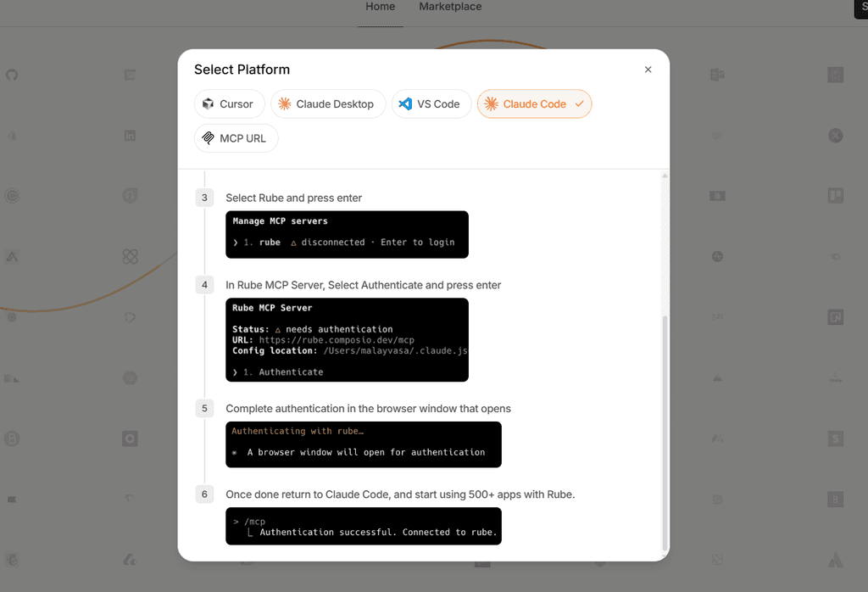
Task: Click the starburst icon inside the Claude Code chip
Action: coord(492,103)
